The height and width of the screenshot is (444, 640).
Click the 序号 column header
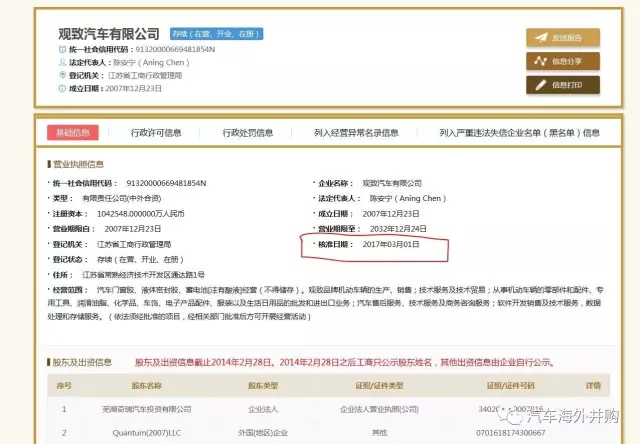[x=64, y=386]
